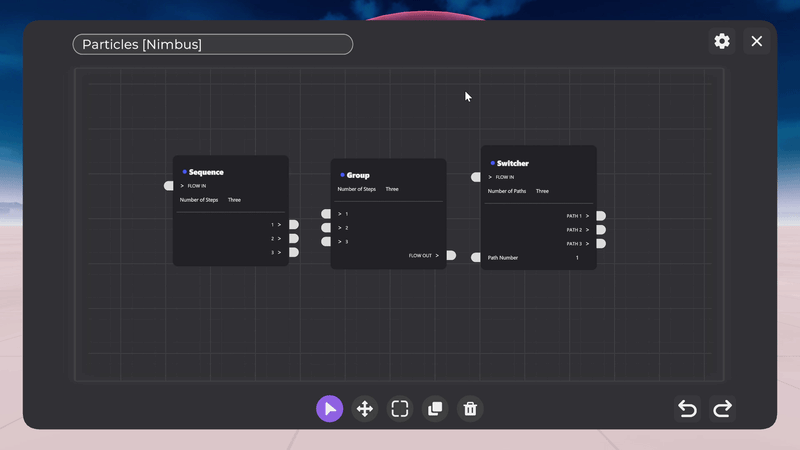Redo the last action
The width and height of the screenshot is (800, 450).
click(722, 409)
